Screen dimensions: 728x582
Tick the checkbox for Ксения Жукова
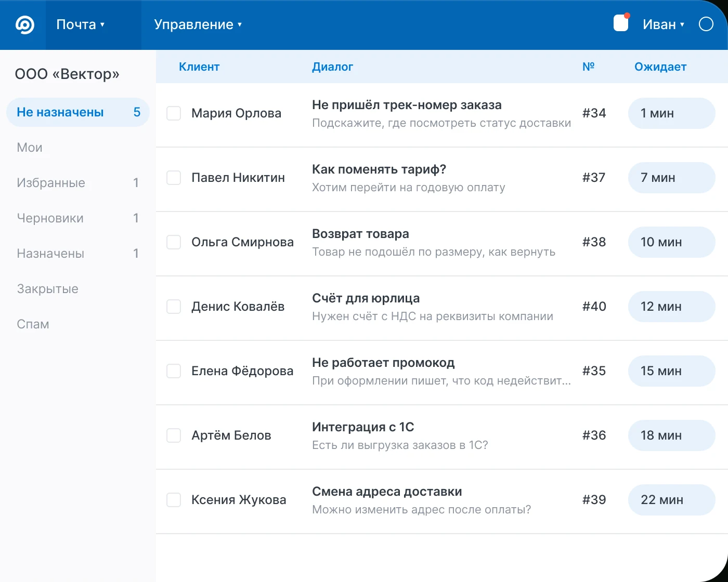(x=174, y=500)
